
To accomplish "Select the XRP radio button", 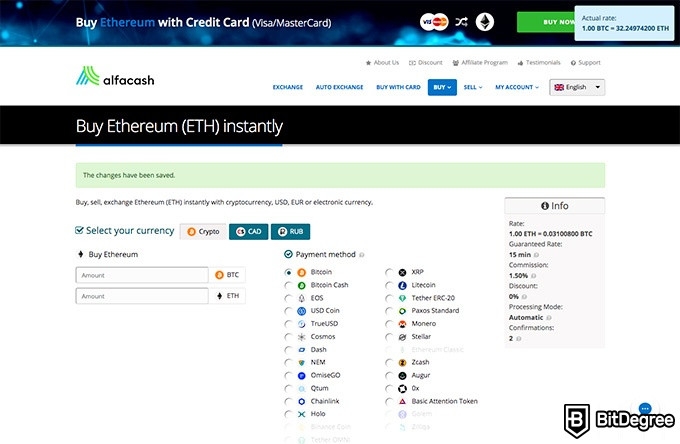I will point(389,272).
